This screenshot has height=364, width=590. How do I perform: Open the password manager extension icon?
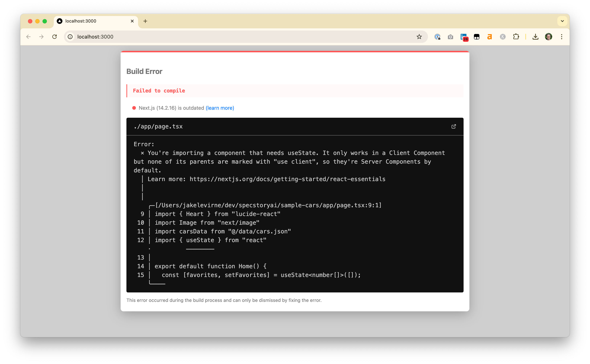point(437,37)
